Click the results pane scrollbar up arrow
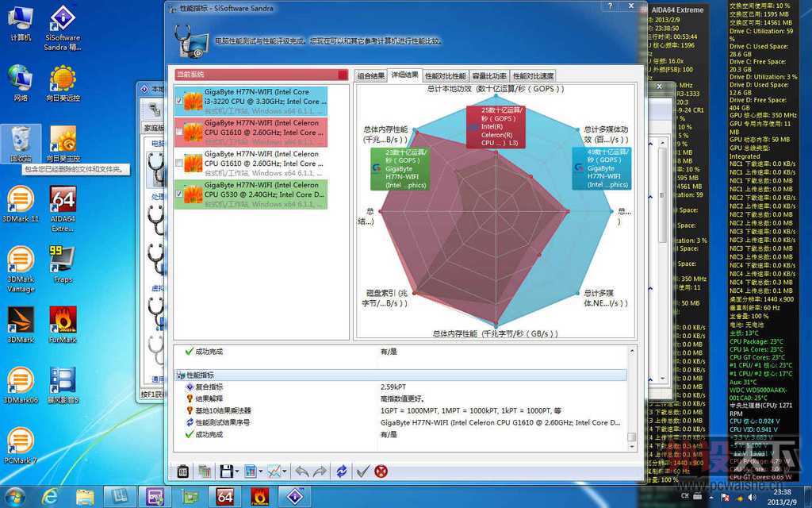This screenshot has width=812, height=508. pos(632,351)
